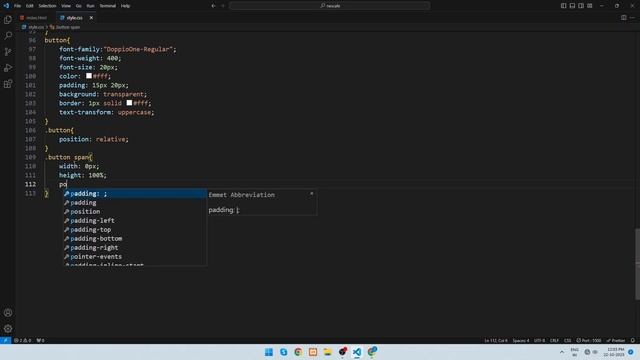Open the Run and Debug view
This screenshot has width=640, height=360.
[x=8, y=68]
